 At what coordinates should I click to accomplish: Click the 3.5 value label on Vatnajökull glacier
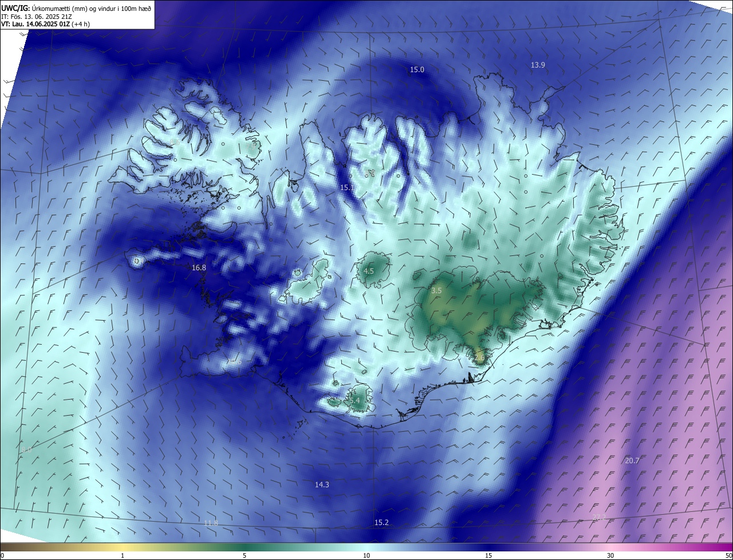click(436, 291)
